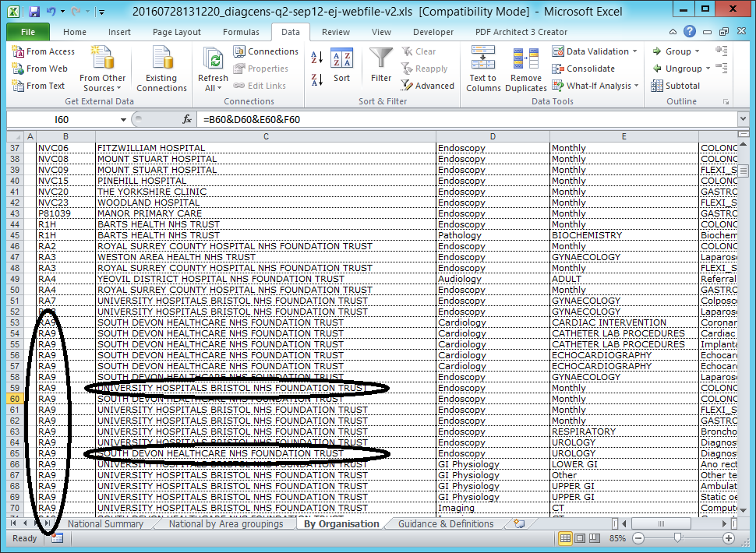Select column C header

[x=266, y=137]
